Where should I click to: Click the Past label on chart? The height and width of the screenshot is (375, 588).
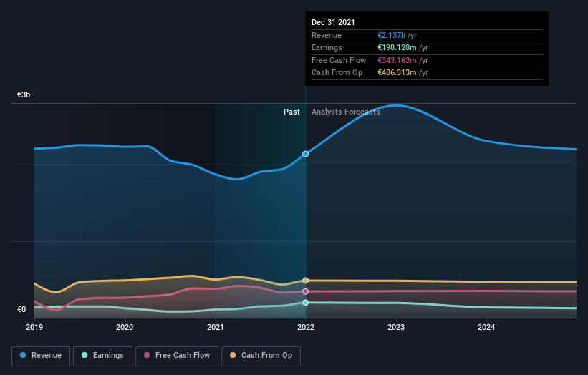tap(291, 112)
